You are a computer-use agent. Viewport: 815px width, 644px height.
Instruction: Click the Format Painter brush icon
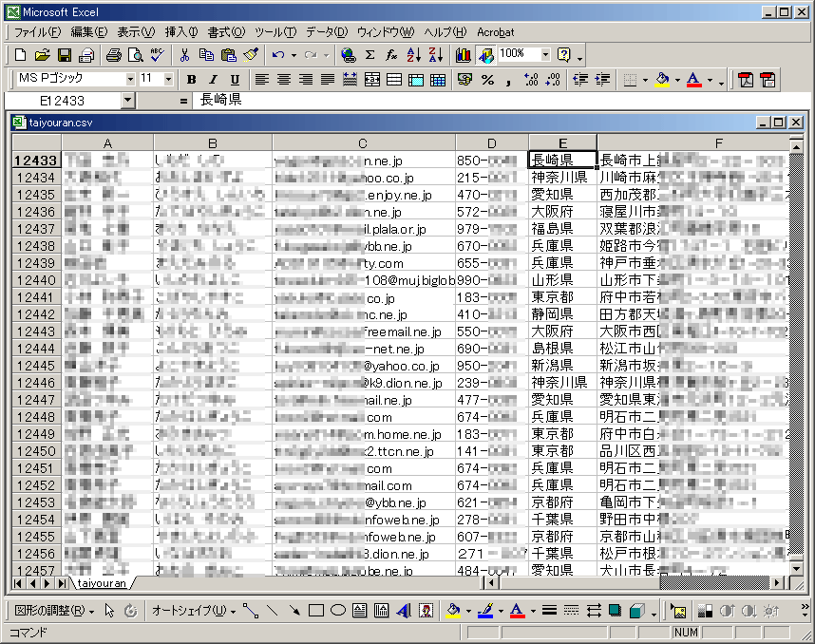pyautogui.click(x=251, y=55)
